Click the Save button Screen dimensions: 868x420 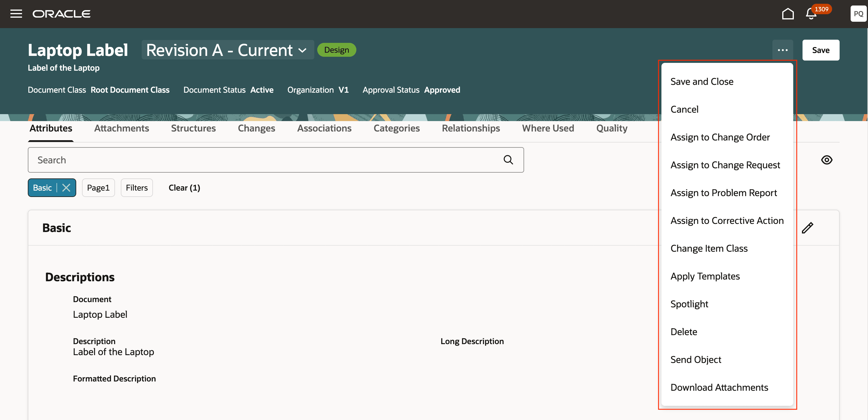pyautogui.click(x=820, y=50)
